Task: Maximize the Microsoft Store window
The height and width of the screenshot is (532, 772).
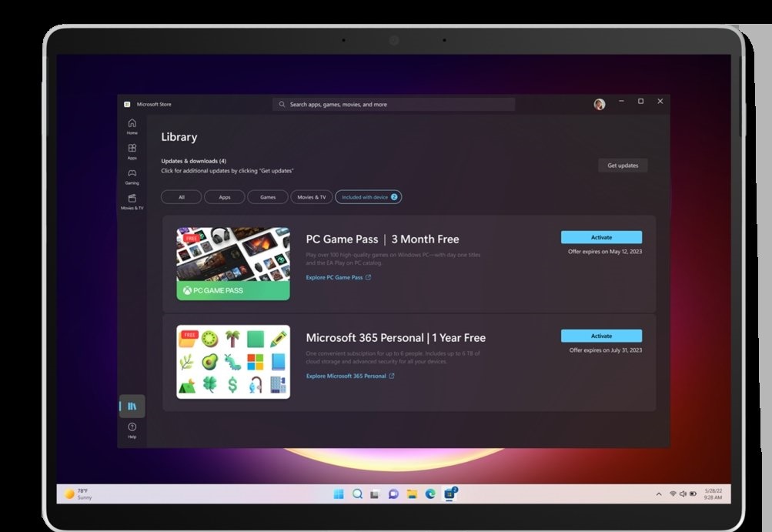Action: tap(640, 101)
